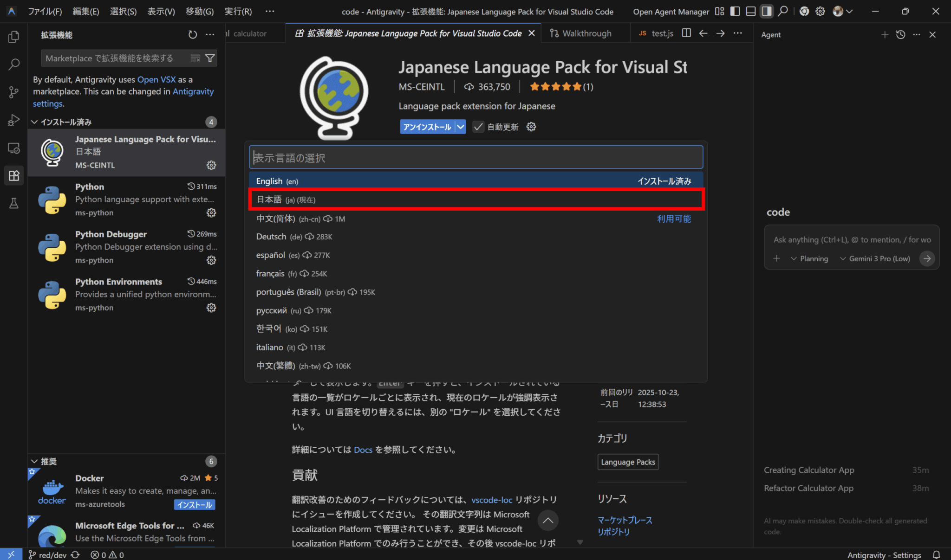
Task: Toggle the secondary side bar layout button
Action: coord(767,12)
